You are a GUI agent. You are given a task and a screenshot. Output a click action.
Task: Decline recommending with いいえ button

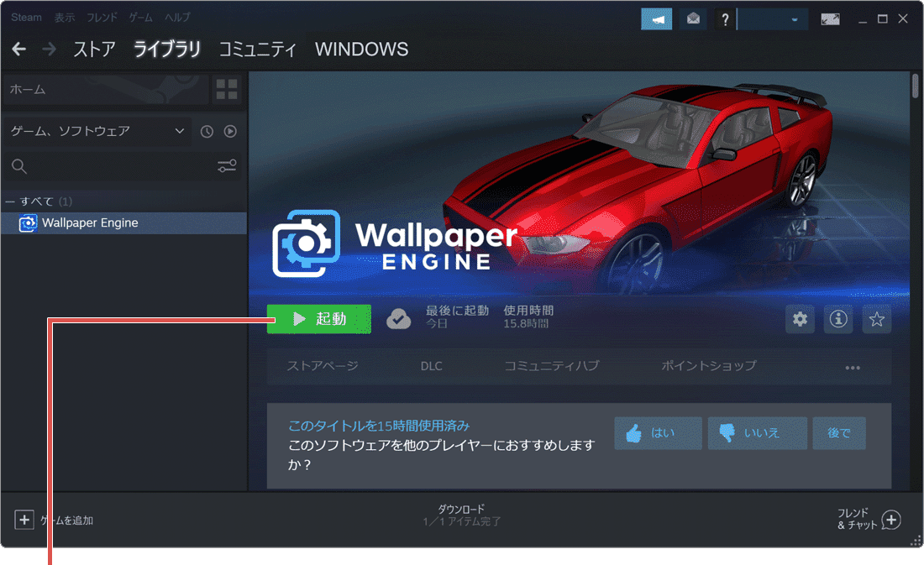pos(757,433)
